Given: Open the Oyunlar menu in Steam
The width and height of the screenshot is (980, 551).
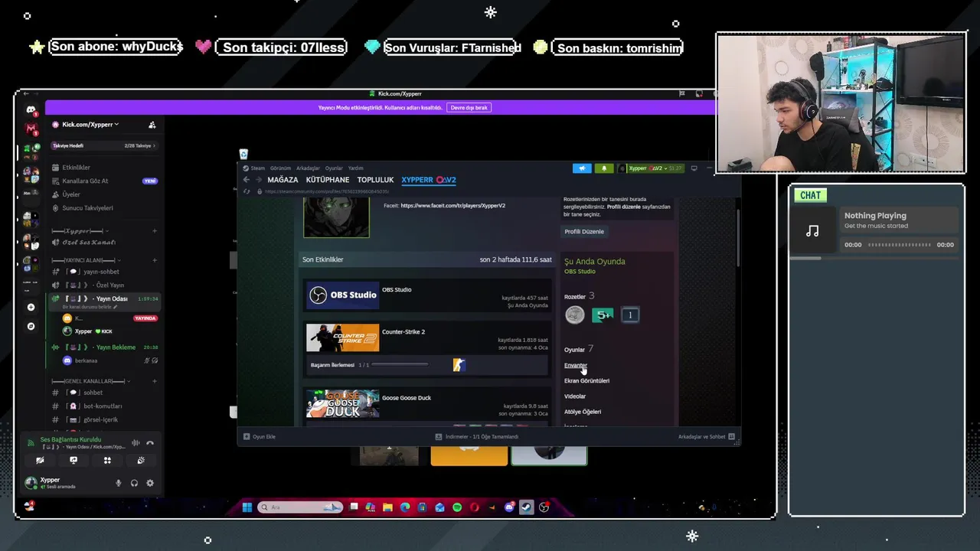Looking at the screenshot, I should click(334, 168).
